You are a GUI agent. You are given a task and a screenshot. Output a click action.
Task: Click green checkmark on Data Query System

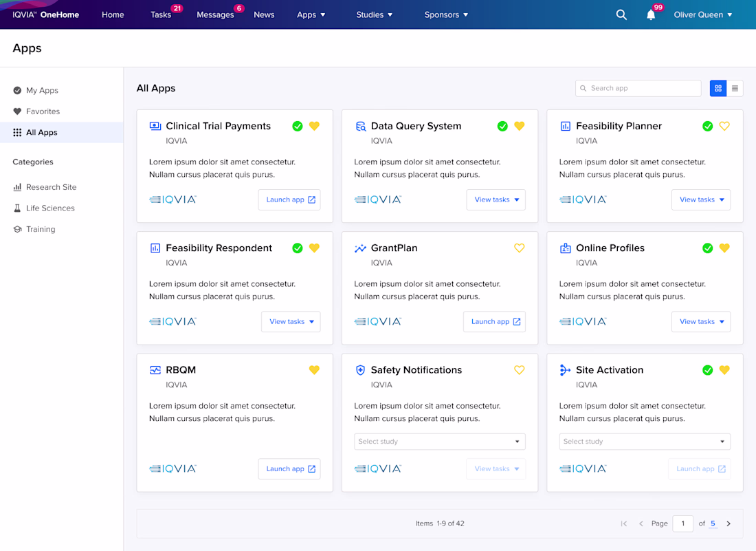(x=502, y=127)
